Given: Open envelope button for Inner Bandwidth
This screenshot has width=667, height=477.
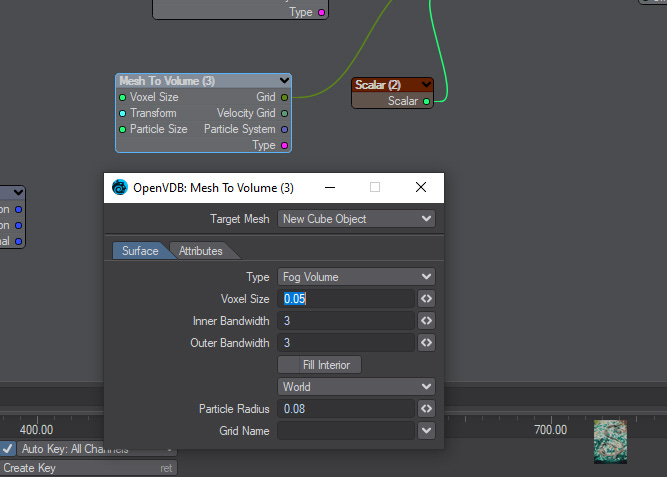Looking at the screenshot, I should click(426, 321).
